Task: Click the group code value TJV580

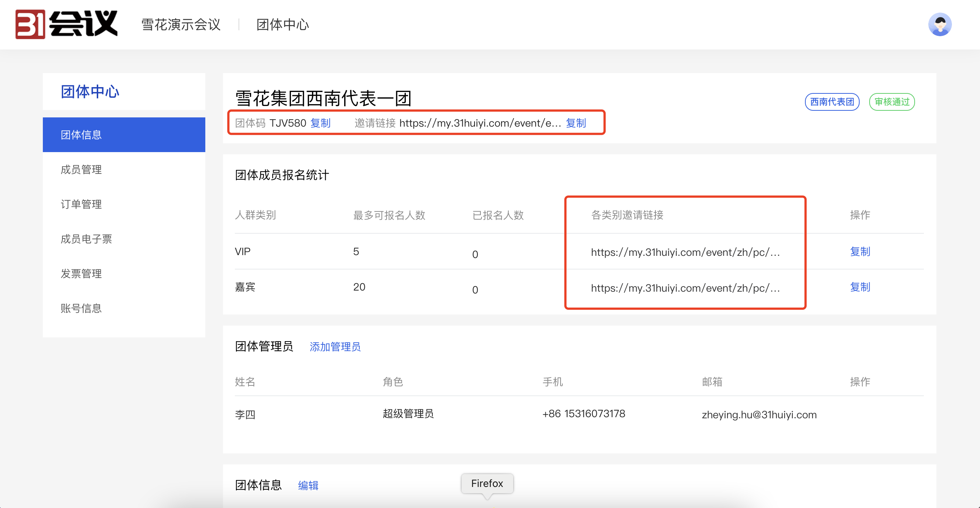Action: tap(288, 123)
